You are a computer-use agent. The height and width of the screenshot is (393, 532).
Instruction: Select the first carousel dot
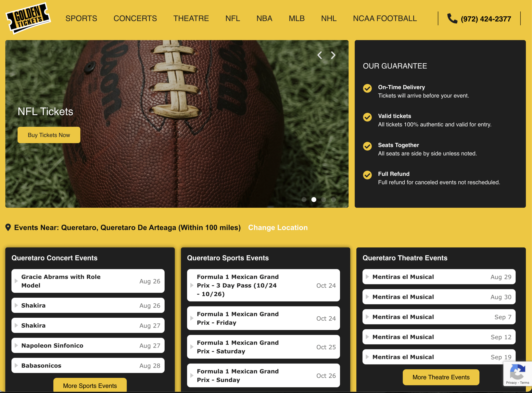(304, 200)
